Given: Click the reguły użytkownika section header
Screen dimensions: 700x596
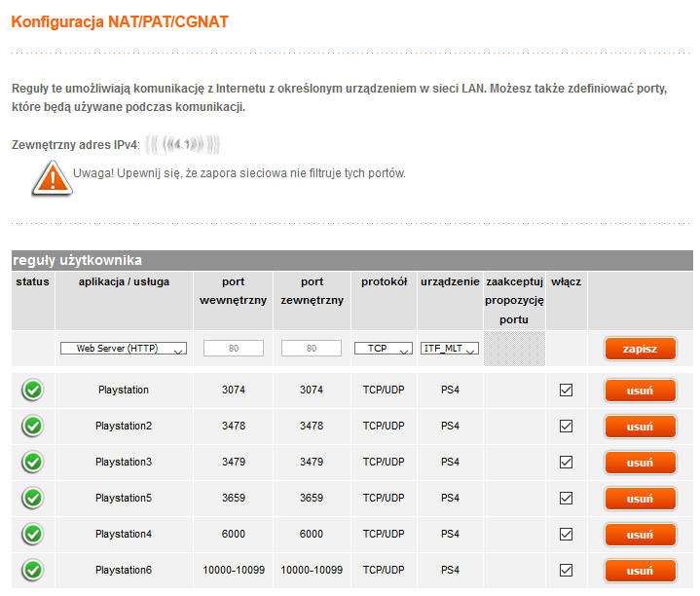Looking at the screenshot, I should coord(352,260).
